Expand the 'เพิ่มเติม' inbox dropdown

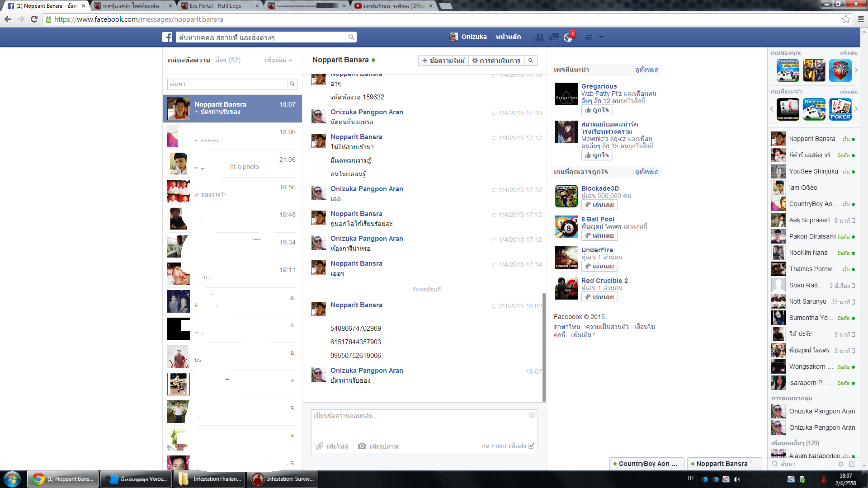(x=278, y=60)
